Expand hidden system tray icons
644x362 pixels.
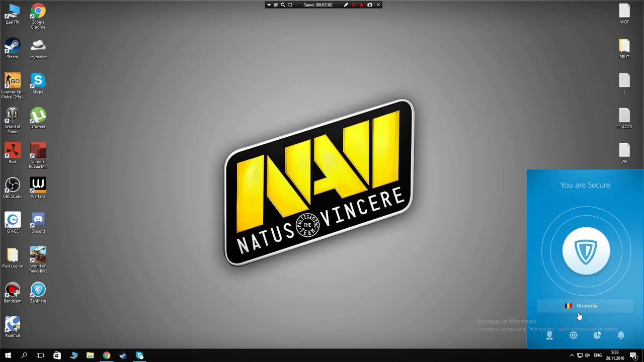click(572, 355)
